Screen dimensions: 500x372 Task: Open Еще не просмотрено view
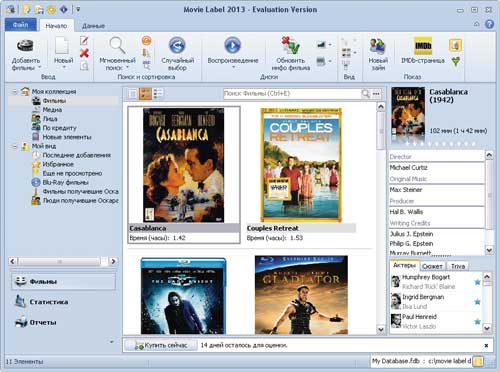72,173
